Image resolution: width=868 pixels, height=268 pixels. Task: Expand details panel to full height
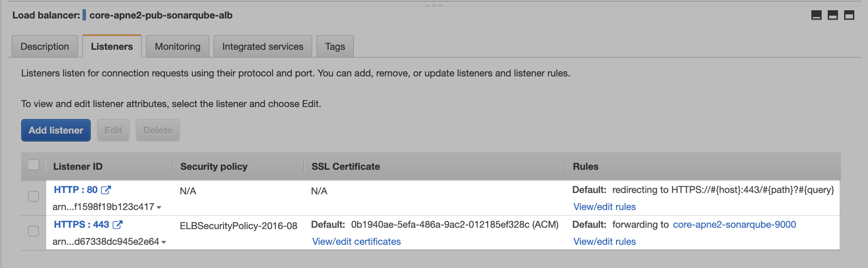849,15
